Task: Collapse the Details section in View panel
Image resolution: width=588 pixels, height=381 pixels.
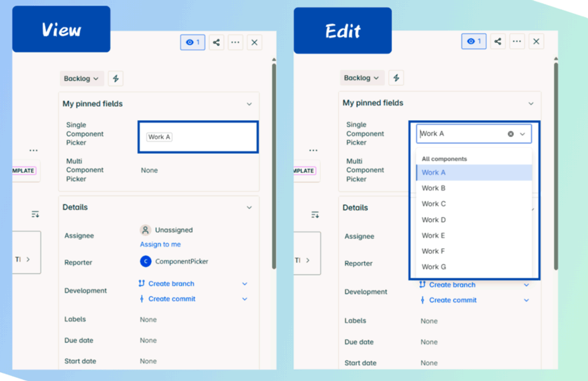Action: (249, 208)
